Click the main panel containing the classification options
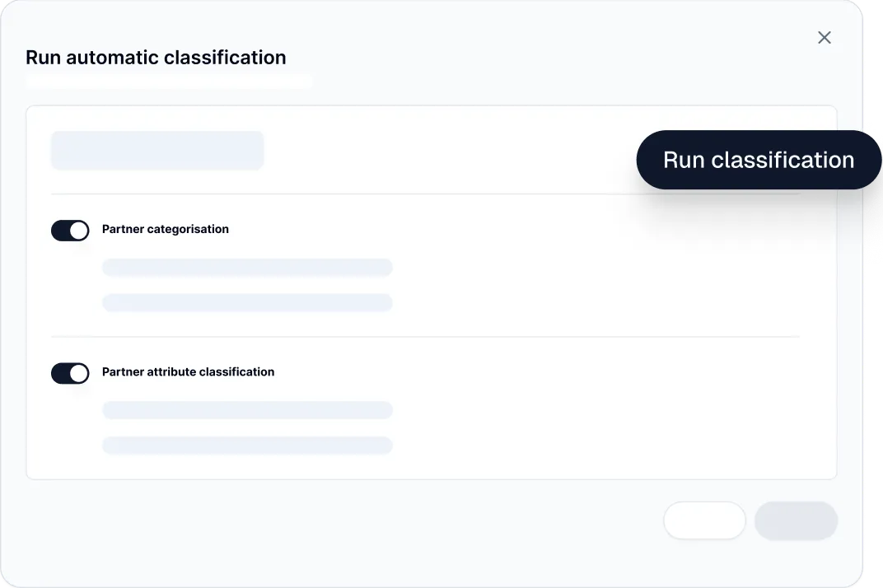883x588 pixels. [x=431, y=292]
